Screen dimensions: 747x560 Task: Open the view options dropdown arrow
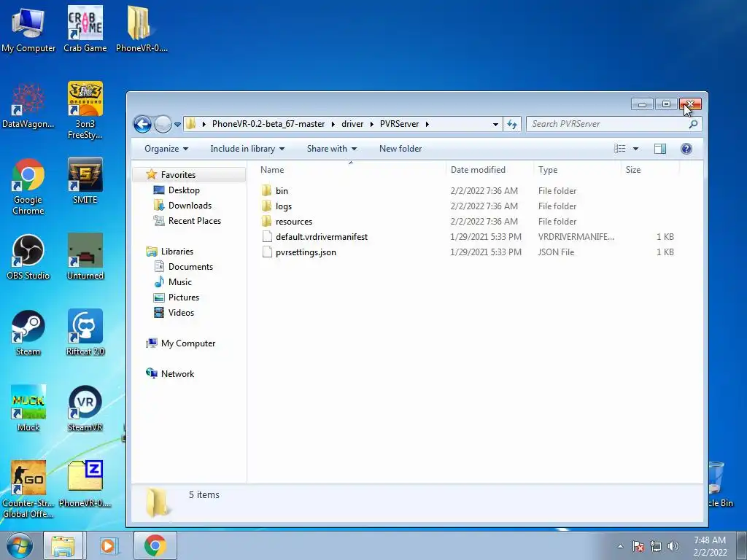635,149
